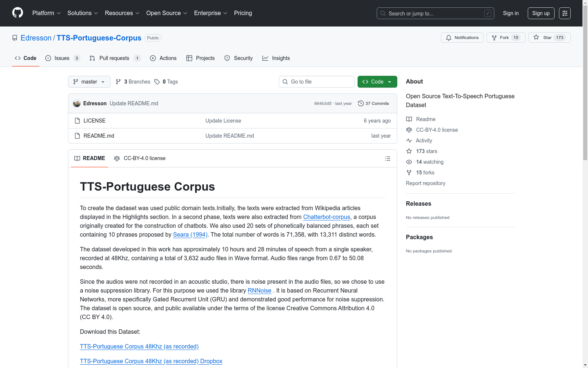Star the TTS-Portuguese-Corpus repository
The height and width of the screenshot is (368, 588).
(549, 38)
